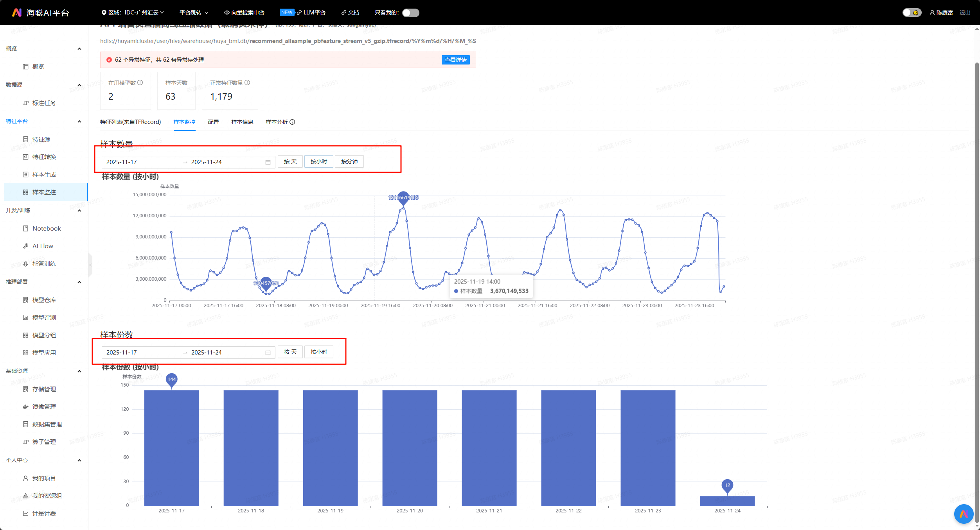Click calendar icon in 样本数量 date range
The width and height of the screenshot is (980, 530).
268,162
